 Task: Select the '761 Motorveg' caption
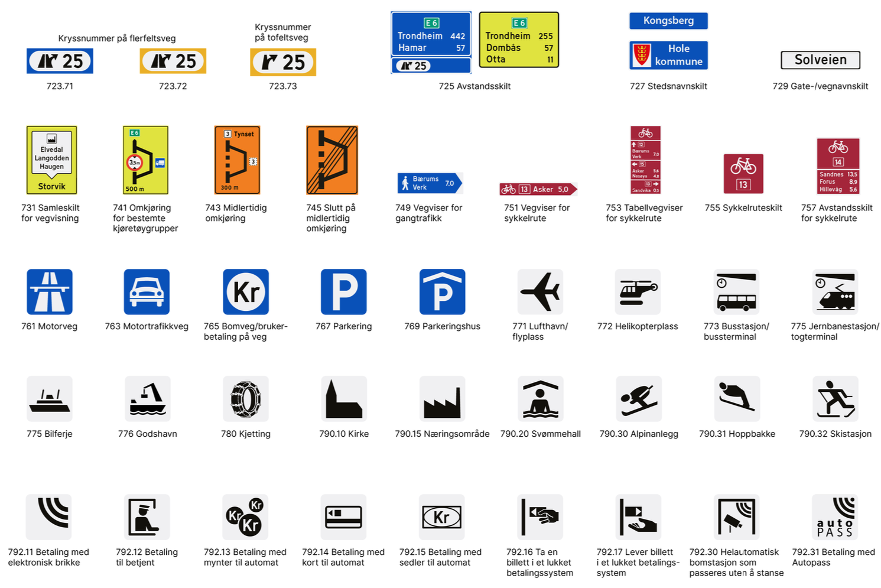click(50, 326)
